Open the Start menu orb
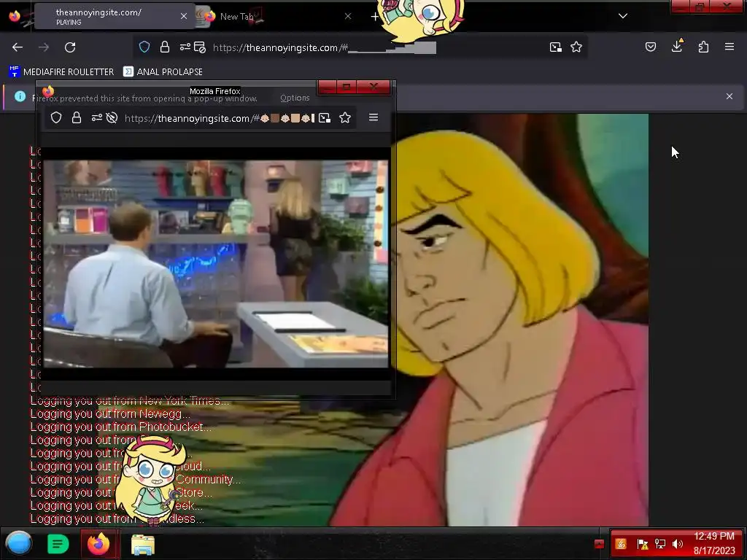The height and width of the screenshot is (560, 747). (18, 543)
